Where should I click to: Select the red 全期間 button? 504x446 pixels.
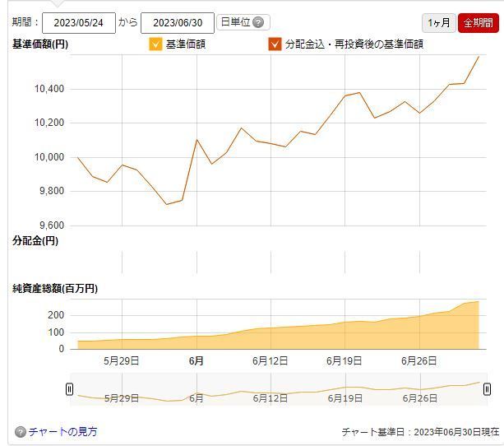coord(479,23)
